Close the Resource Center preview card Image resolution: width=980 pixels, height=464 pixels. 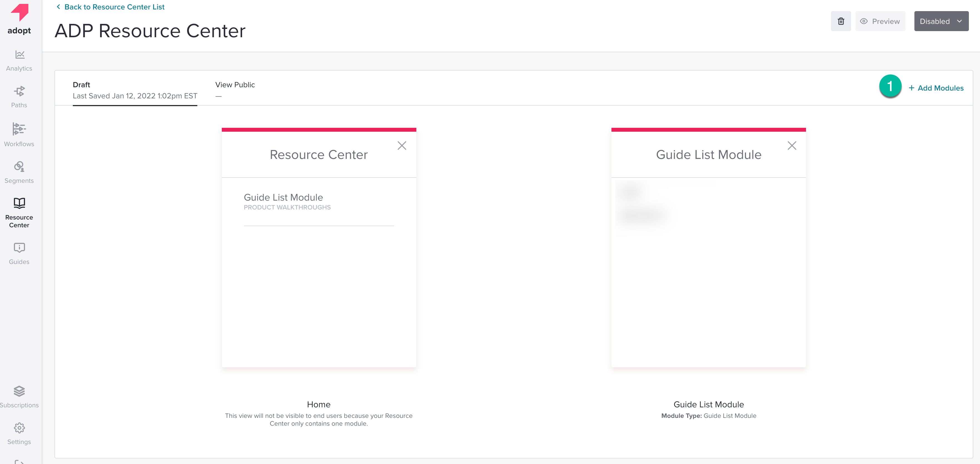click(402, 146)
